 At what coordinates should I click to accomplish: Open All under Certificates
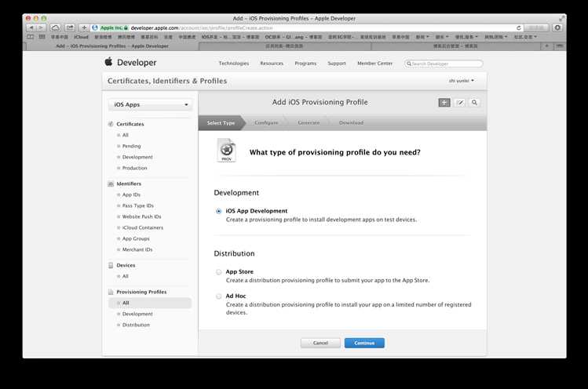coord(126,135)
